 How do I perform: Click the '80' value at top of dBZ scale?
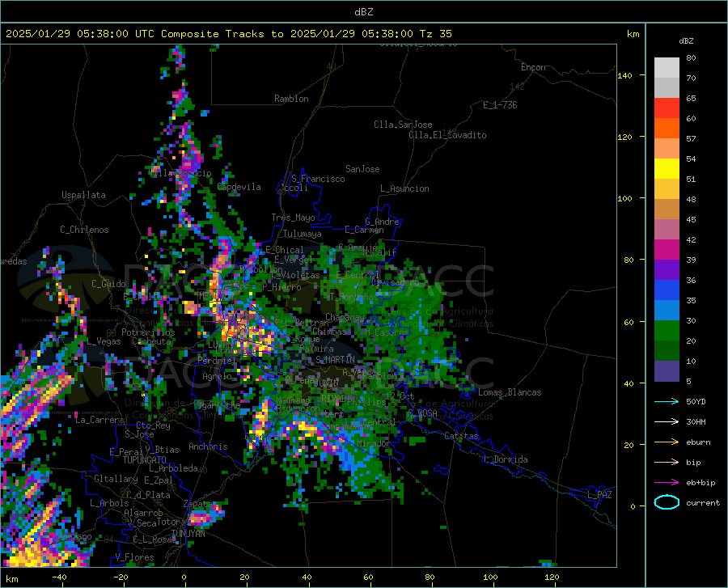[691, 57]
